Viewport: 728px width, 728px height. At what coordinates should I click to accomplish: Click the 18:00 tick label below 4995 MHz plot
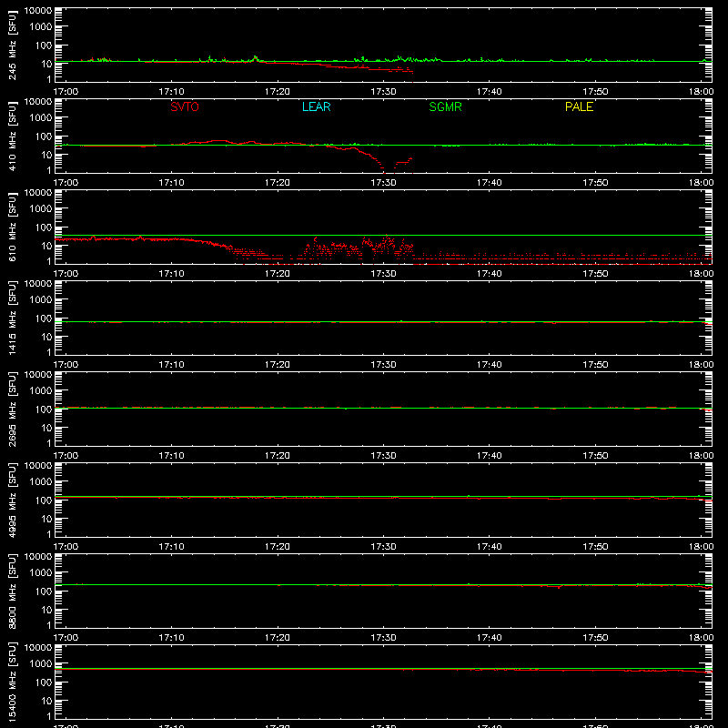(x=701, y=547)
